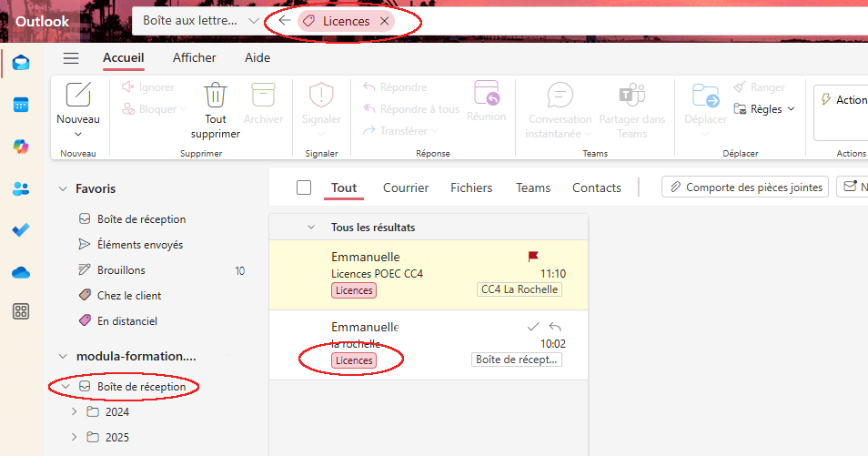Click the hamburger menu icon
868x456 pixels.
(71, 58)
